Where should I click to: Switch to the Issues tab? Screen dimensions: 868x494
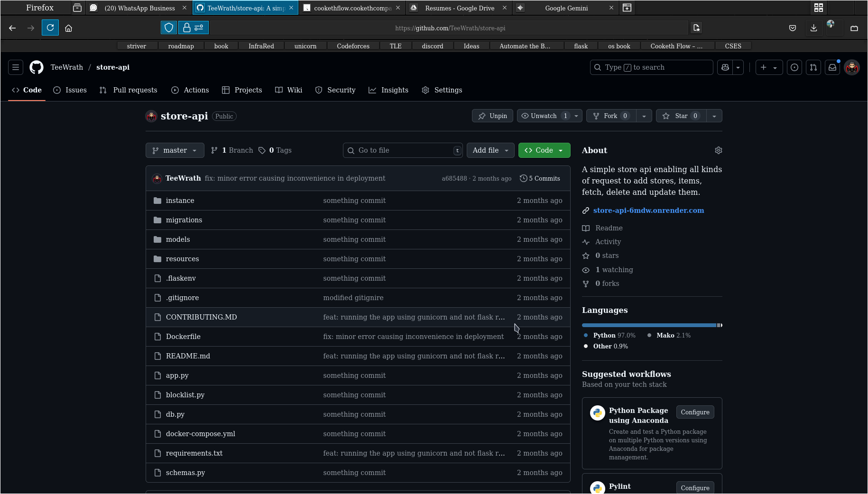70,90
